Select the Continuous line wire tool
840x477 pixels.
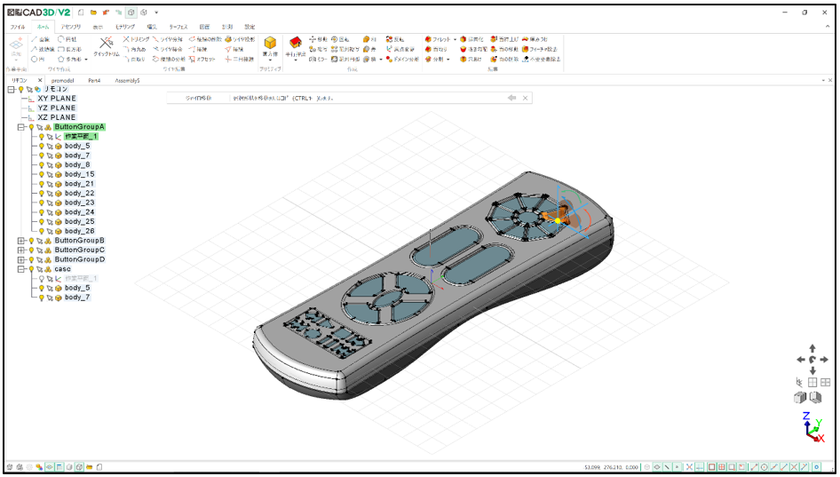[42, 49]
